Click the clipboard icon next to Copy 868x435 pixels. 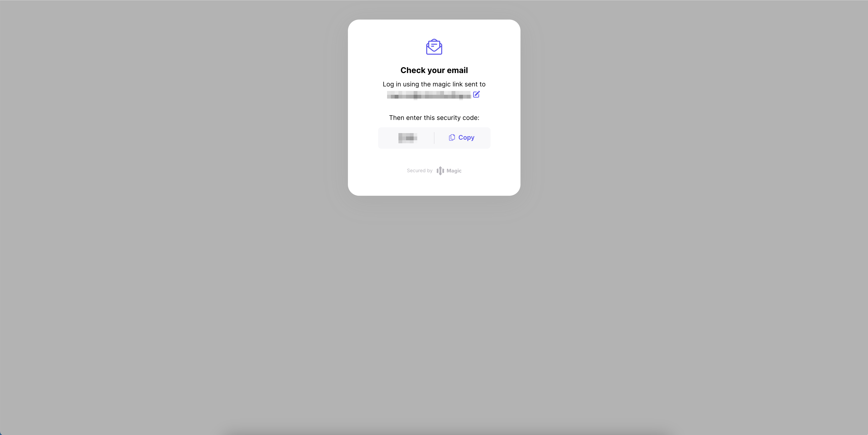(452, 137)
